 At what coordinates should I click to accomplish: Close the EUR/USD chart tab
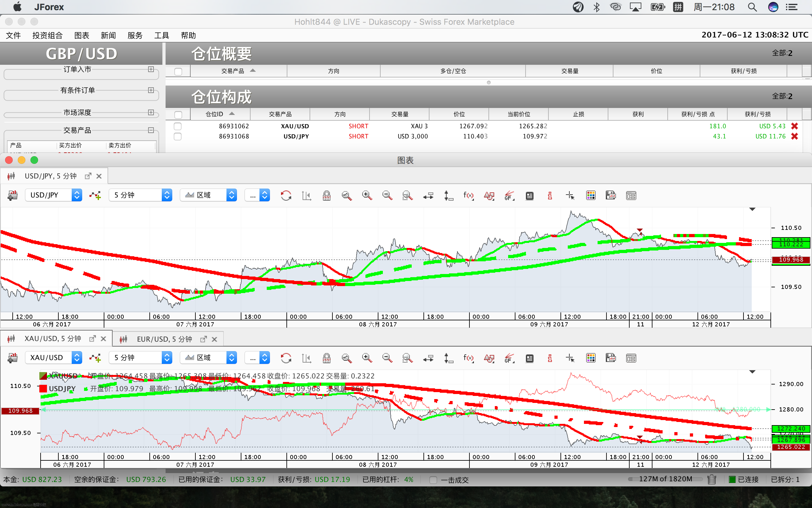pos(214,339)
